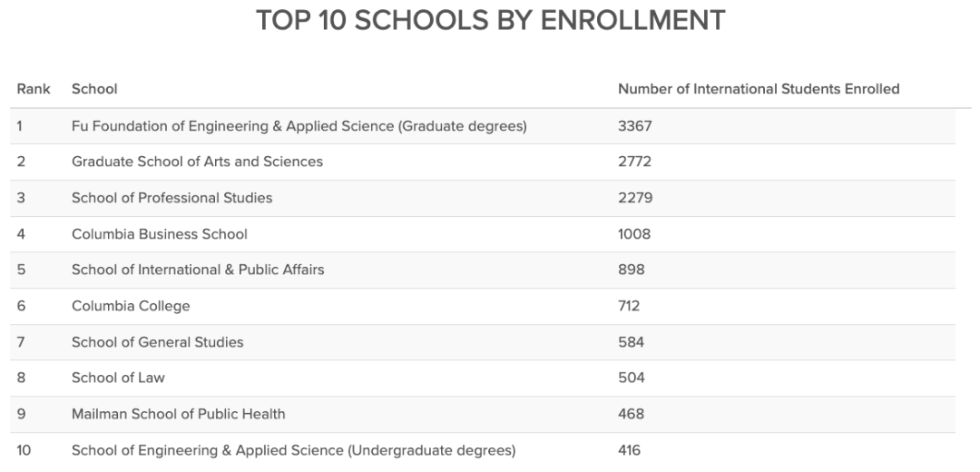Click the "Top 10 Schools by Enrollment" title
Screen dimensions: 980x472
pos(491,21)
